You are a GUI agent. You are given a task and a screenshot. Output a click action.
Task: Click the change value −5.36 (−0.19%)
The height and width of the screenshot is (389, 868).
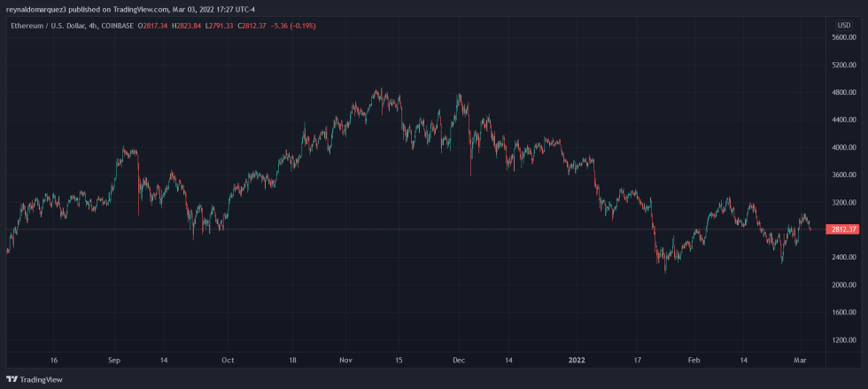point(294,26)
